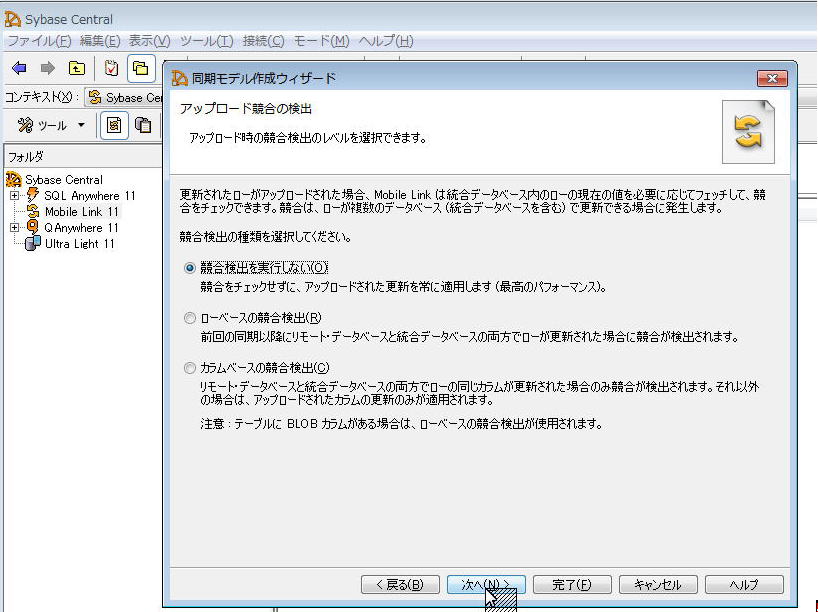Open the 表示(V) menu

pyautogui.click(x=149, y=41)
